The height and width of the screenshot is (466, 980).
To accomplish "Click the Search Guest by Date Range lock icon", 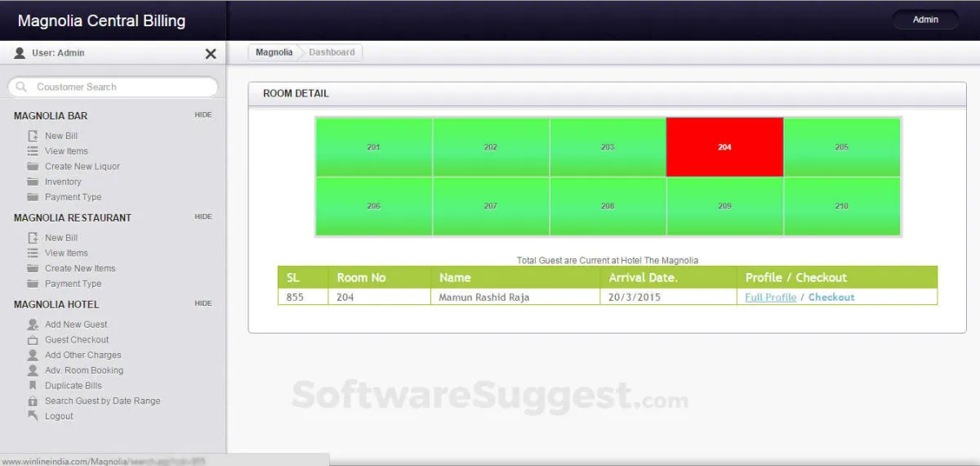I will click(33, 401).
